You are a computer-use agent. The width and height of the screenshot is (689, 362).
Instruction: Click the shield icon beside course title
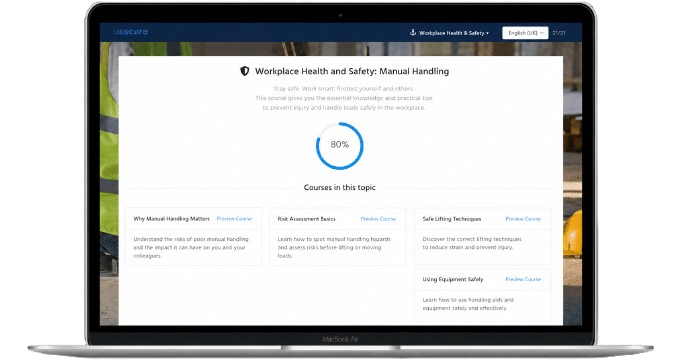coord(245,71)
